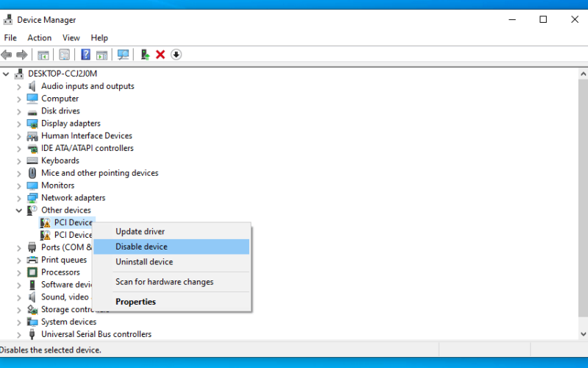Choose Scan for hardware changes menu entry

pos(171,282)
